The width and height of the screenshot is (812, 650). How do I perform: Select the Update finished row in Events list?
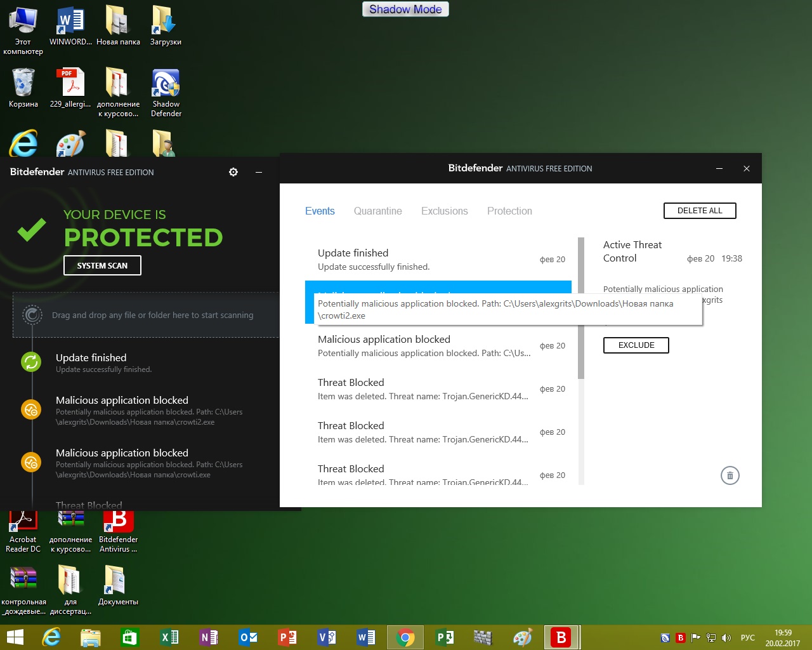tap(438, 259)
